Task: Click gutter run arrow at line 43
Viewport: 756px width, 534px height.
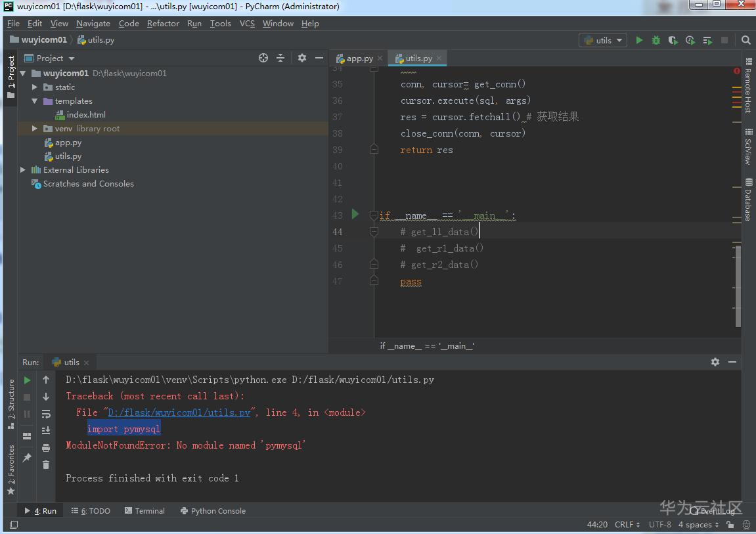Action: tap(355, 214)
